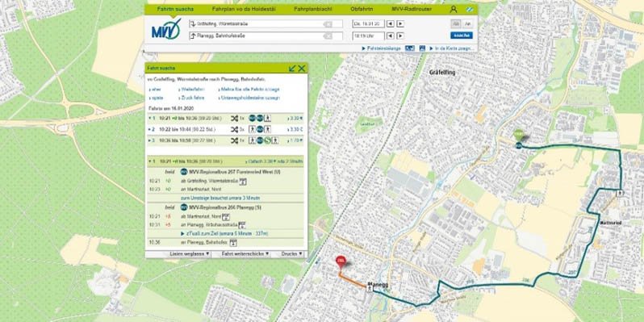Minimize the Fahrt suacha results panel
Image resolution: width=644 pixels, height=322 pixels.
pyautogui.click(x=292, y=68)
